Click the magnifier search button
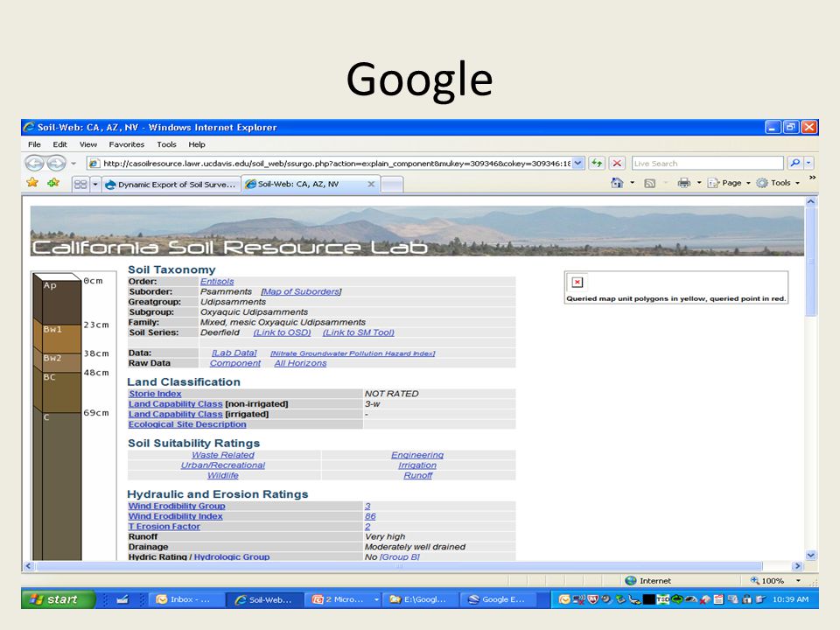 pos(795,163)
